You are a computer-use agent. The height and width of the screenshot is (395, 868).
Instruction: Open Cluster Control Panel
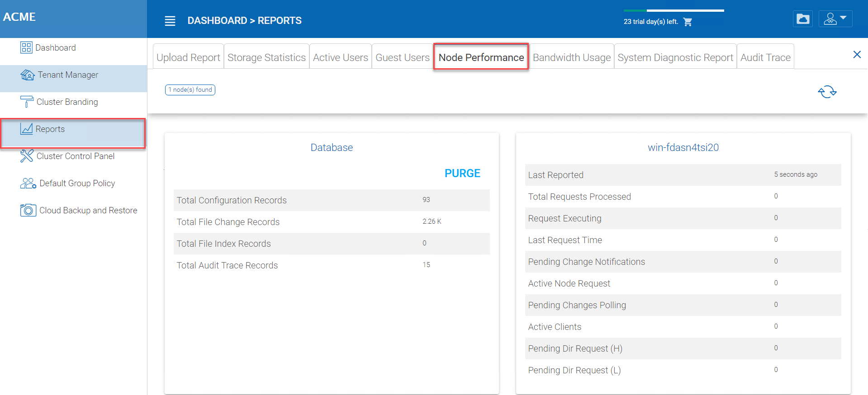coord(73,156)
